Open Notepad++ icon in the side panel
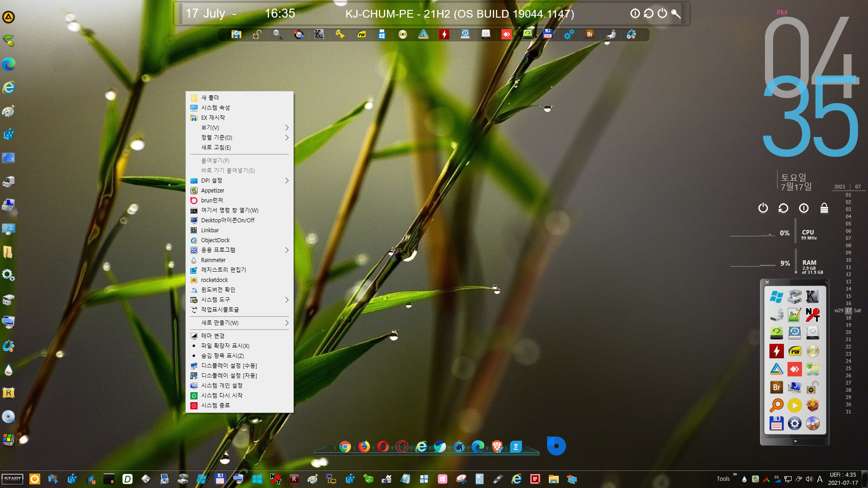Viewport: 868px width, 488px height. pyautogui.click(x=794, y=314)
